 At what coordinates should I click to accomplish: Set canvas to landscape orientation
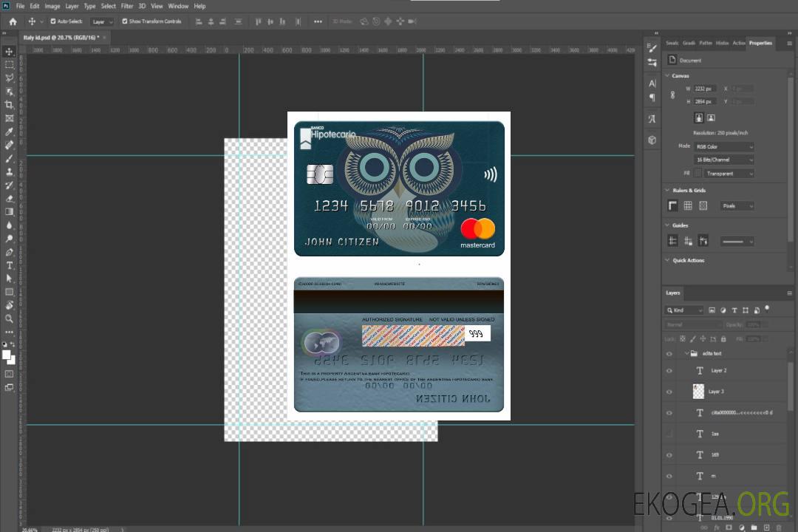pos(711,118)
